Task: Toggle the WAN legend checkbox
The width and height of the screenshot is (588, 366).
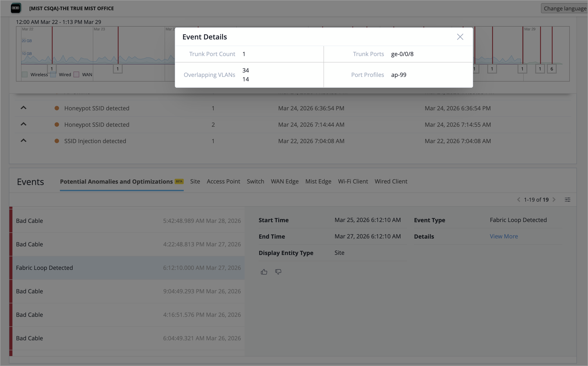Action: pos(76,75)
